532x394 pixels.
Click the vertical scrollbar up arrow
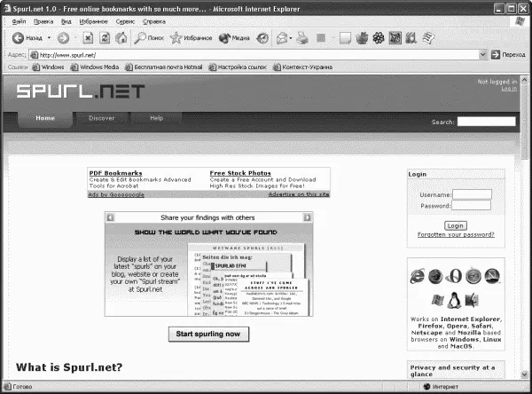524,81
